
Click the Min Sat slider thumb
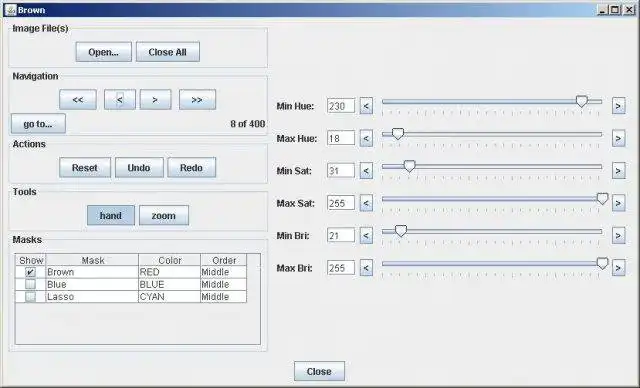[409, 166]
